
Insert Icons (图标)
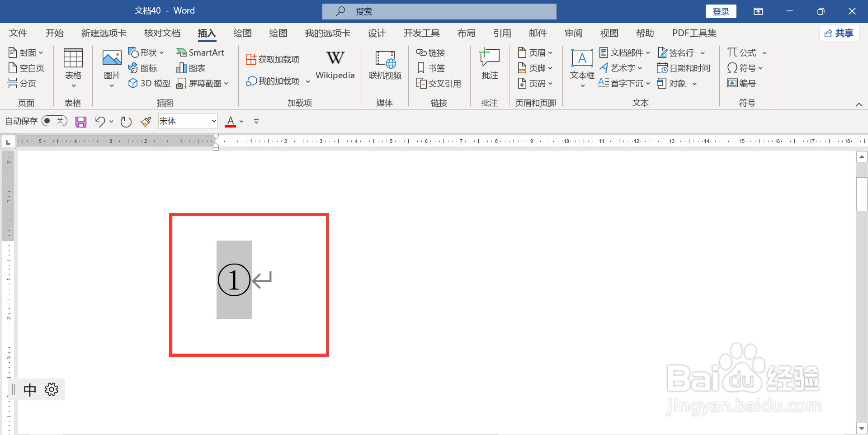click(x=142, y=68)
